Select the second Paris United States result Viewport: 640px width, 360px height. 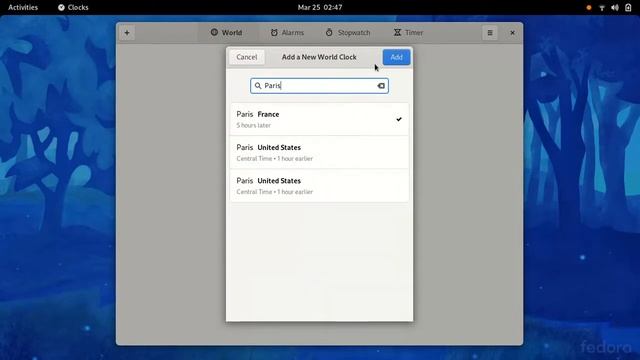click(x=319, y=186)
